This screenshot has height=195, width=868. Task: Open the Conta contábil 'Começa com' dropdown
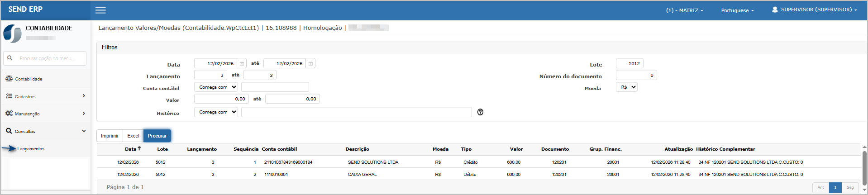coord(218,87)
